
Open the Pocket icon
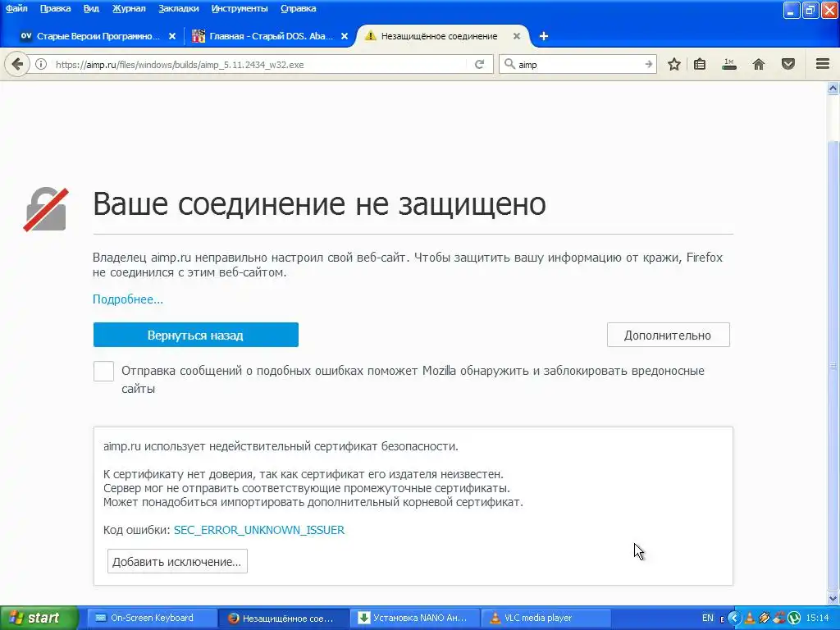click(x=788, y=64)
